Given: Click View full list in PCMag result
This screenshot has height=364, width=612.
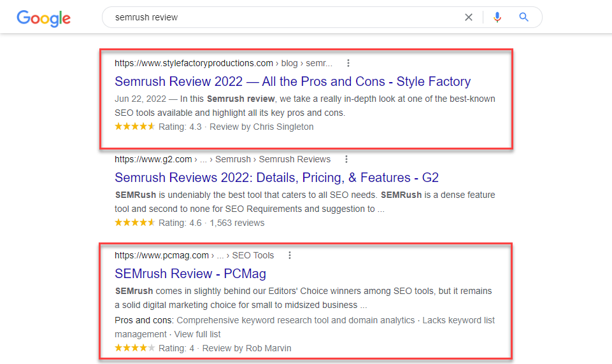Looking at the screenshot, I should tap(197, 334).
